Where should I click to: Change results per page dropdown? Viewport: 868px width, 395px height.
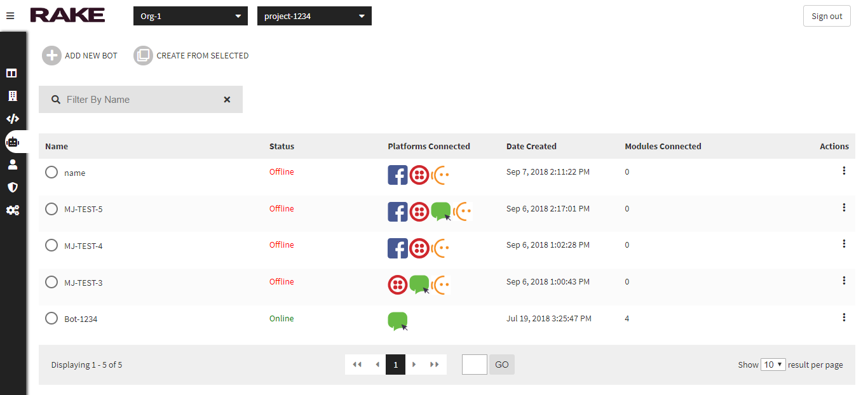pyautogui.click(x=773, y=365)
